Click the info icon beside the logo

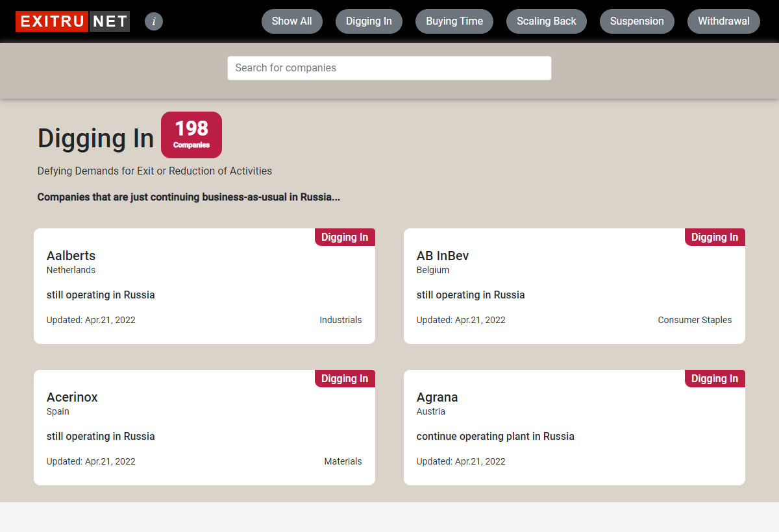click(x=154, y=21)
